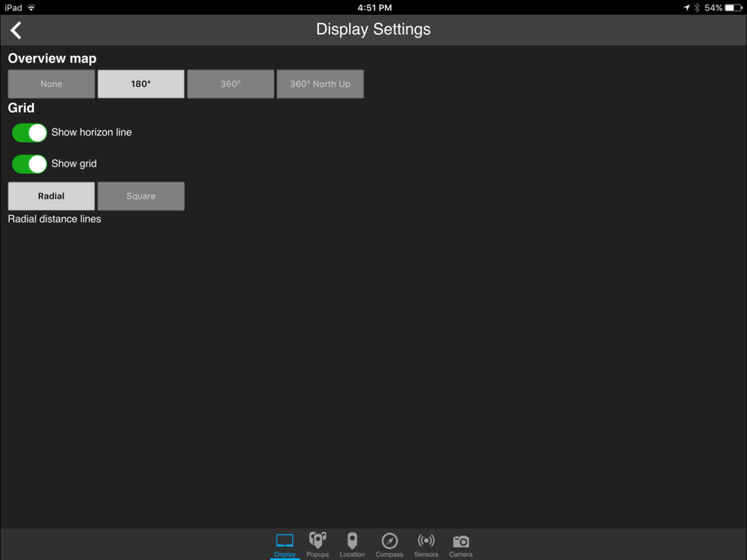Select 360° North Up overview option
747x560 pixels.
point(320,84)
